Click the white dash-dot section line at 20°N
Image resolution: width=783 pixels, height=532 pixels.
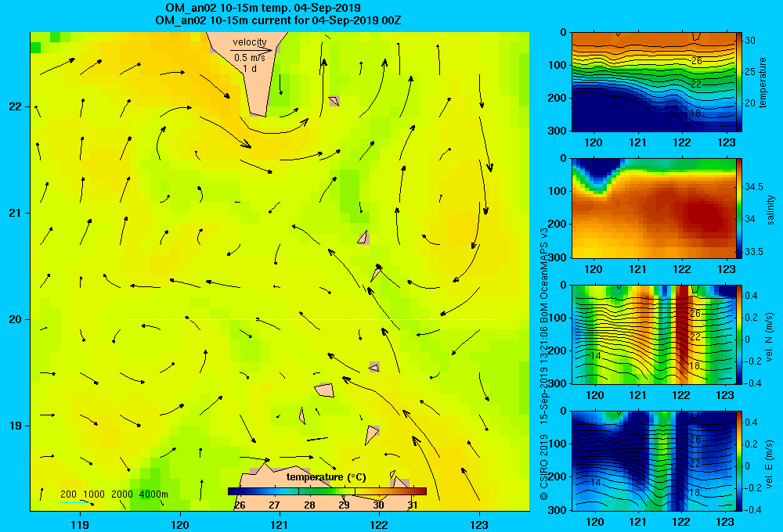[314, 319]
